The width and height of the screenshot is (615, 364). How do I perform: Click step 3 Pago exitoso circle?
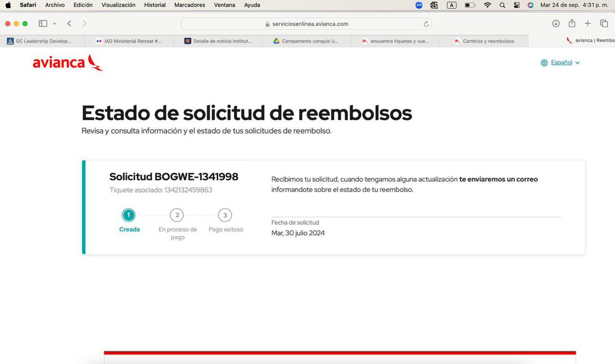(225, 215)
